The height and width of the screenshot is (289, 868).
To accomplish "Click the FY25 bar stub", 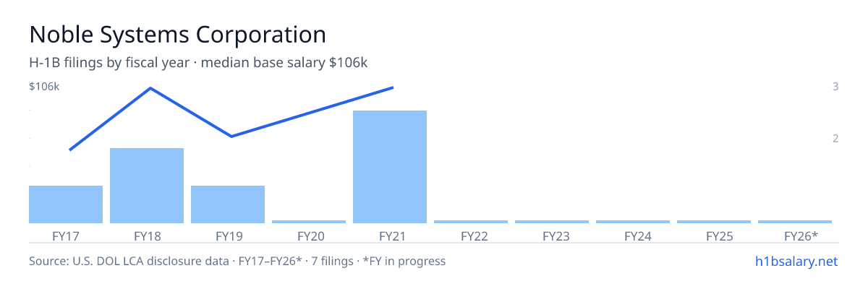I will point(714,222).
